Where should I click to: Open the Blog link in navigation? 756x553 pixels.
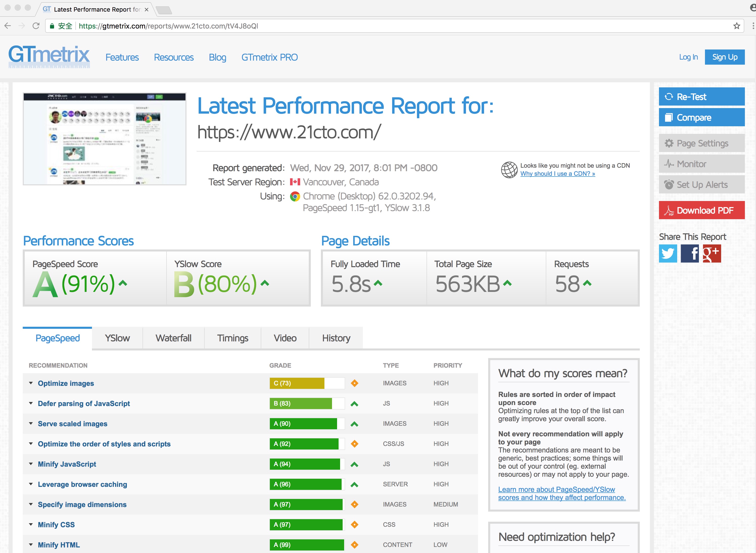click(x=217, y=57)
